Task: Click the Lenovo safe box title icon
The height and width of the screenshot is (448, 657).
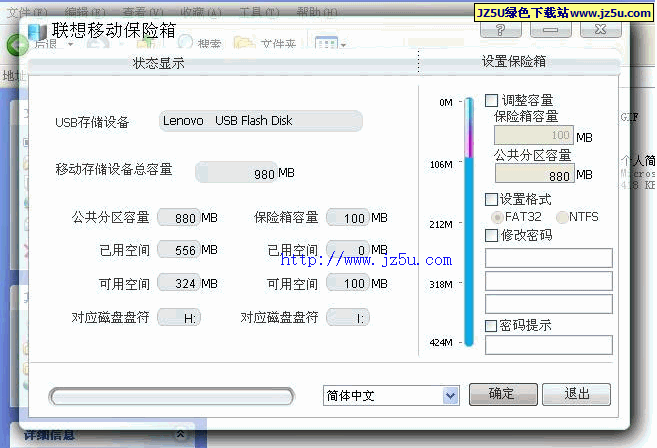Action: tap(37, 33)
